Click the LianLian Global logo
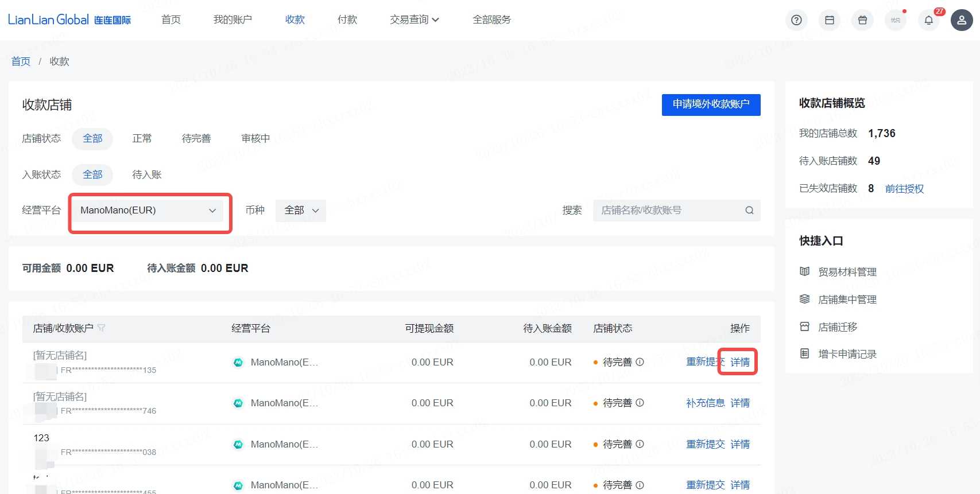This screenshot has height=494, width=980. pyautogui.click(x=69, y=20)
